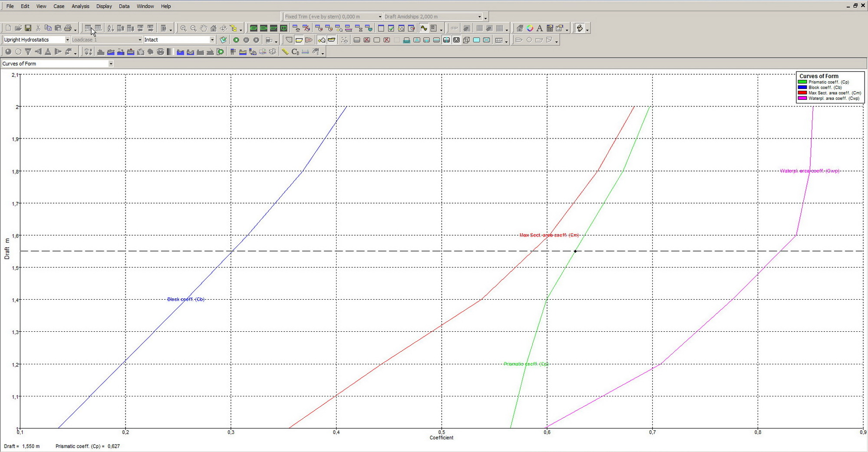Start analysis with the green play icon

(236, 40)
